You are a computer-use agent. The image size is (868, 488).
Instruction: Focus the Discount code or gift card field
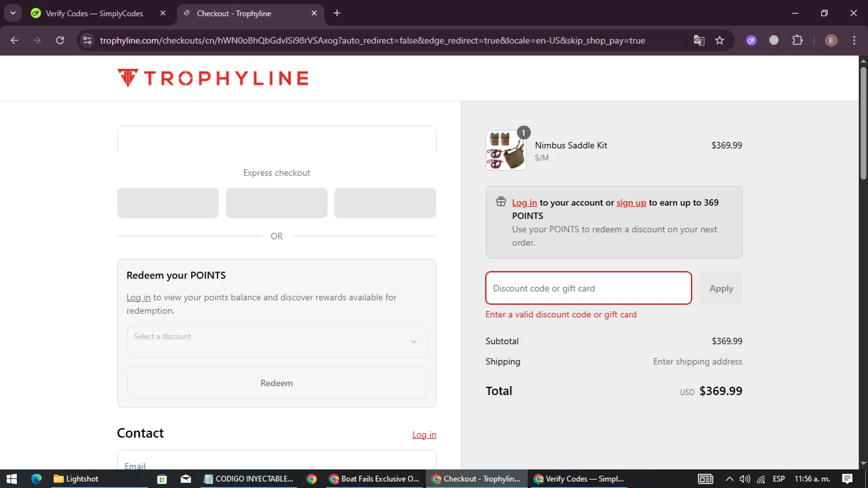589,288
